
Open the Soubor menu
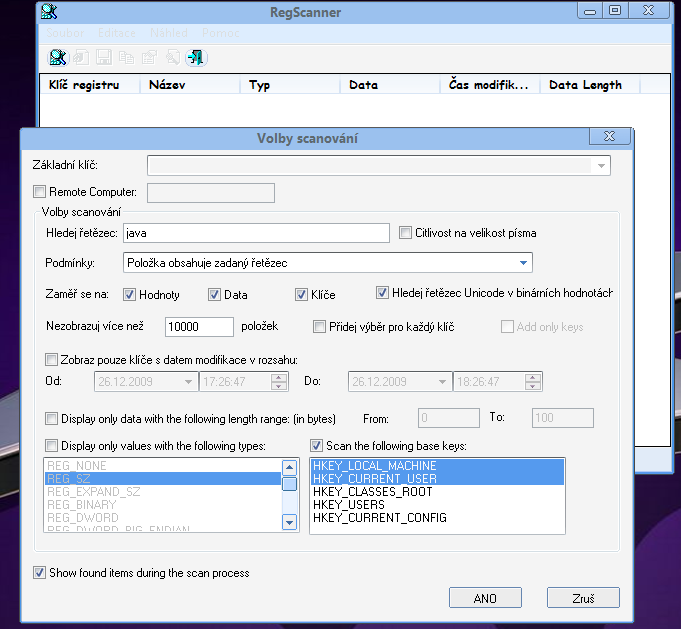(65, 33)
